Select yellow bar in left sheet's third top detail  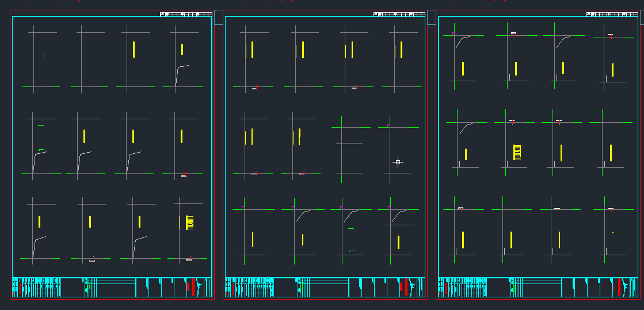134,50
